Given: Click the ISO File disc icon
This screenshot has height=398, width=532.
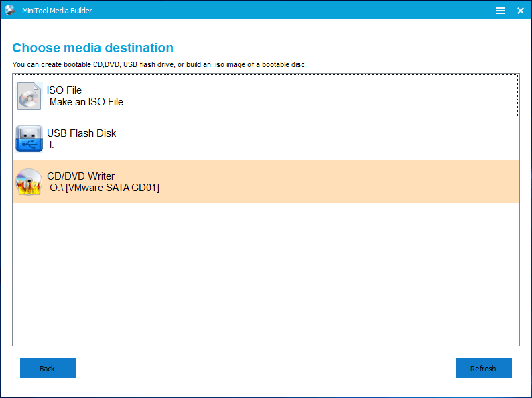Looking at the screenshot, I should (x=29, y=96).
